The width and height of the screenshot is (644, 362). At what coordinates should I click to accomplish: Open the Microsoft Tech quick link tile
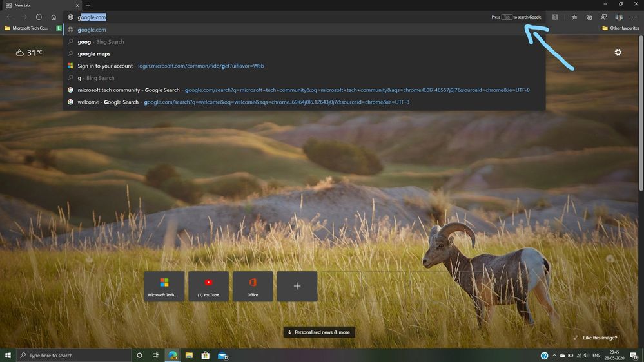point(164,287)
